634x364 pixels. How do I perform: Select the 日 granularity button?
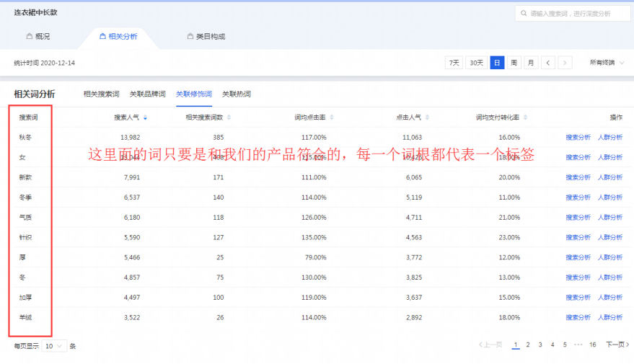pyautogui.click(x=497, y=63)
